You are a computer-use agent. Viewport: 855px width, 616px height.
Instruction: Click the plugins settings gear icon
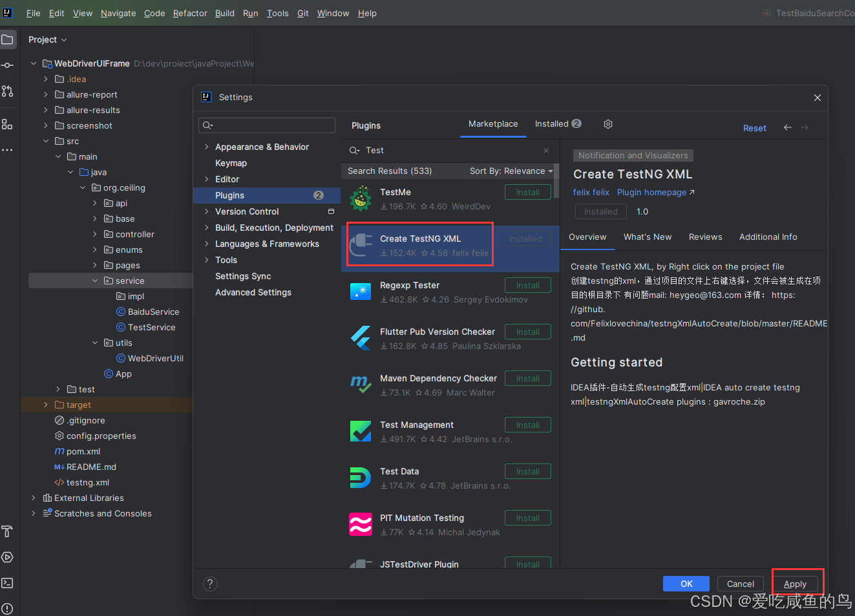coord(608,124)
